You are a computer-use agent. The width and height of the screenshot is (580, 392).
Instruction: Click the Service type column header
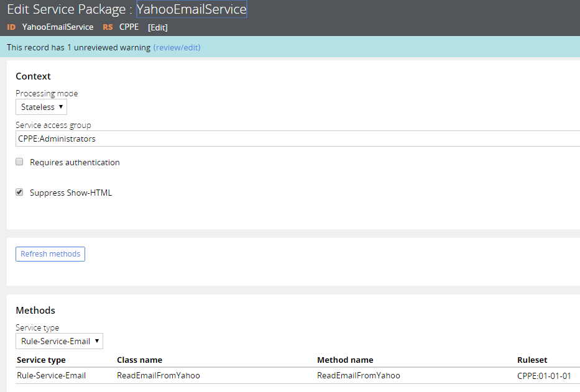click(41, 360)
